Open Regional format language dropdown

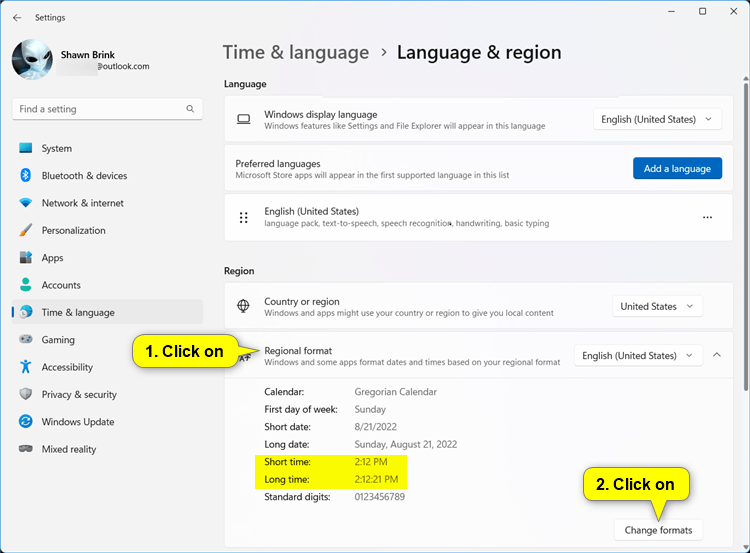click(638, 356)
